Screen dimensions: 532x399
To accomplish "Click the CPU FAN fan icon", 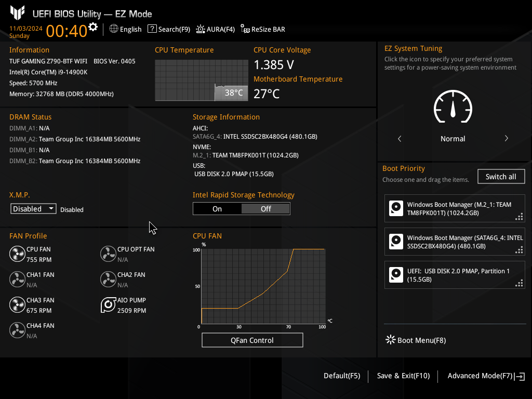I will (x=17, y=254).
